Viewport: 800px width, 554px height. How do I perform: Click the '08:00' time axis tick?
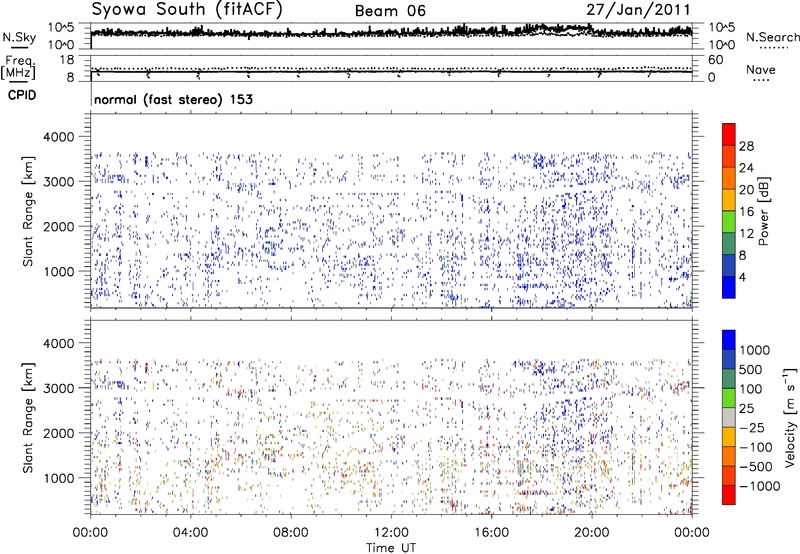291,533
